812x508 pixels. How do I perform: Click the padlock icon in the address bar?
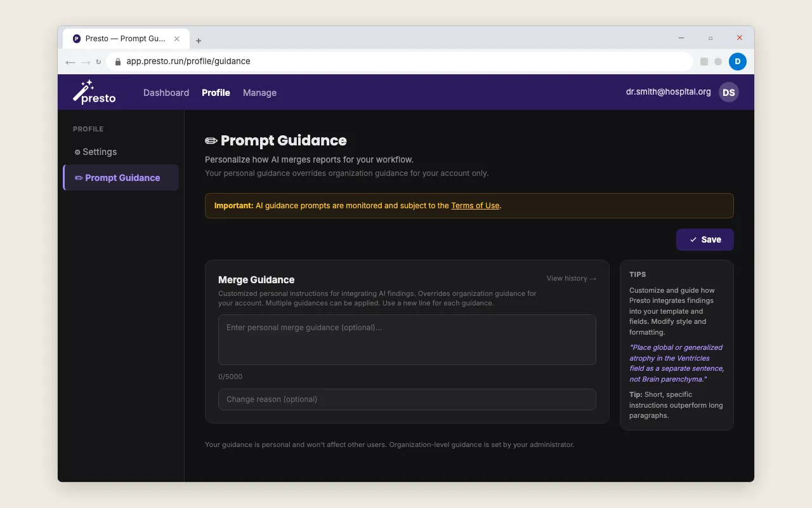(x=117, y=62)
